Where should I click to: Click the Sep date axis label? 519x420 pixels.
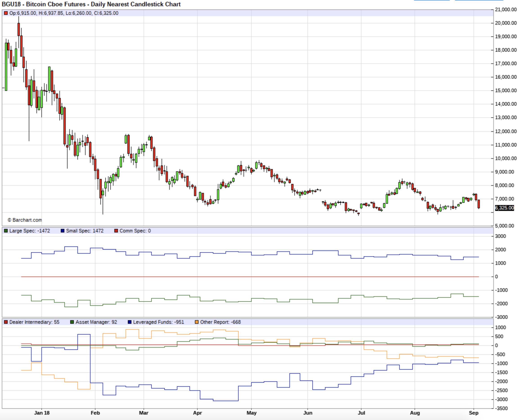[x=474, y=413]
